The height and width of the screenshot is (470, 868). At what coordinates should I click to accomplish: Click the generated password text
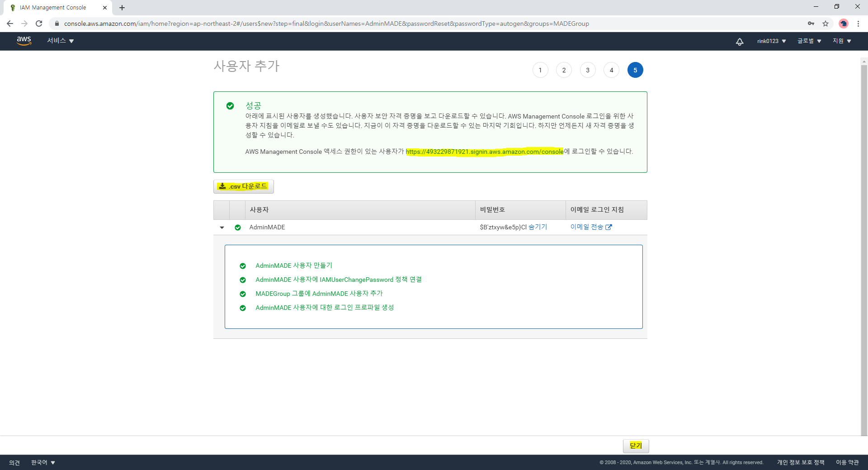click(503, 227)
